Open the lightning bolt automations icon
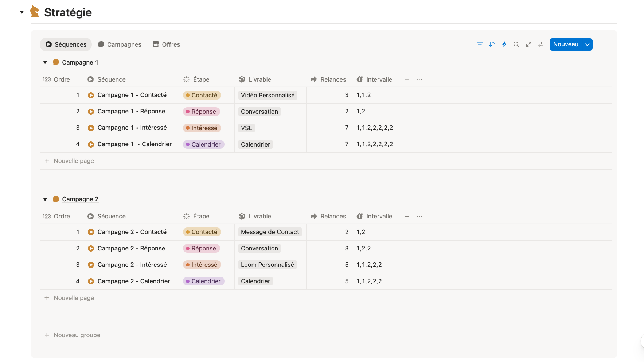The height and width of the screenshot is (362, 644). click(504, 44)
